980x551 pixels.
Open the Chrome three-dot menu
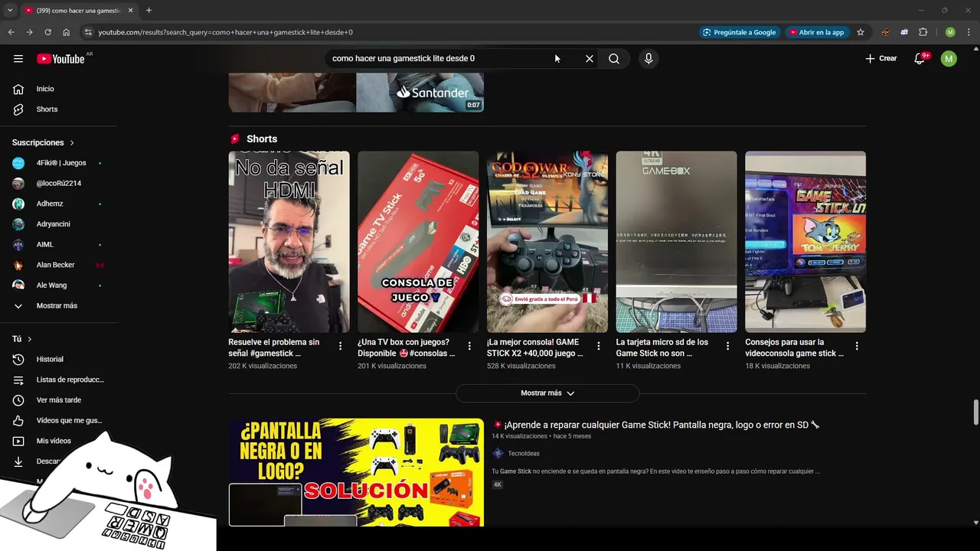pos(968,32)
